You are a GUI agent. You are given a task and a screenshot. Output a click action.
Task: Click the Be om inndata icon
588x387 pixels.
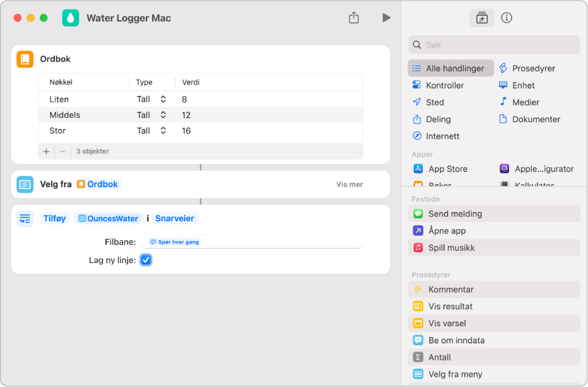click(x=417, y=340)
